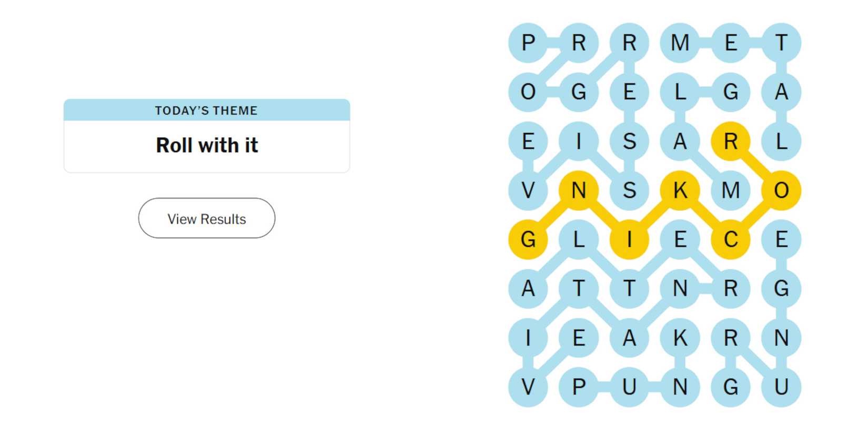The image size is (868, 434).
Task: Click the View Results button
Action: pyautogui.click(x=206, y=218)
